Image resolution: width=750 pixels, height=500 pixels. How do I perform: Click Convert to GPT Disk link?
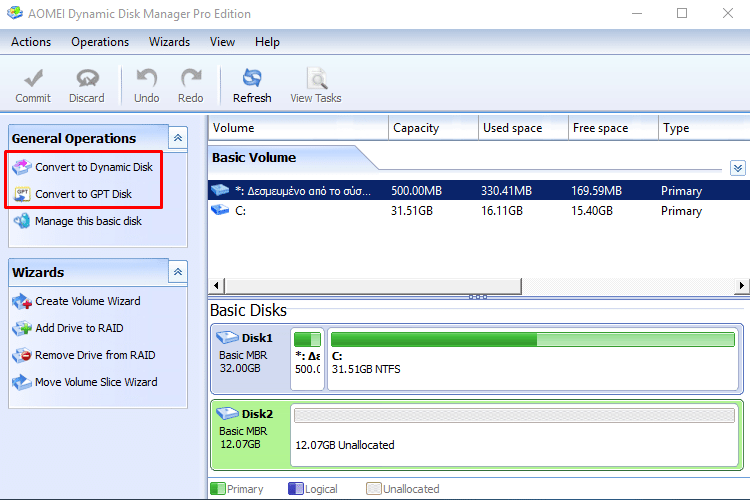click(83, 194)
